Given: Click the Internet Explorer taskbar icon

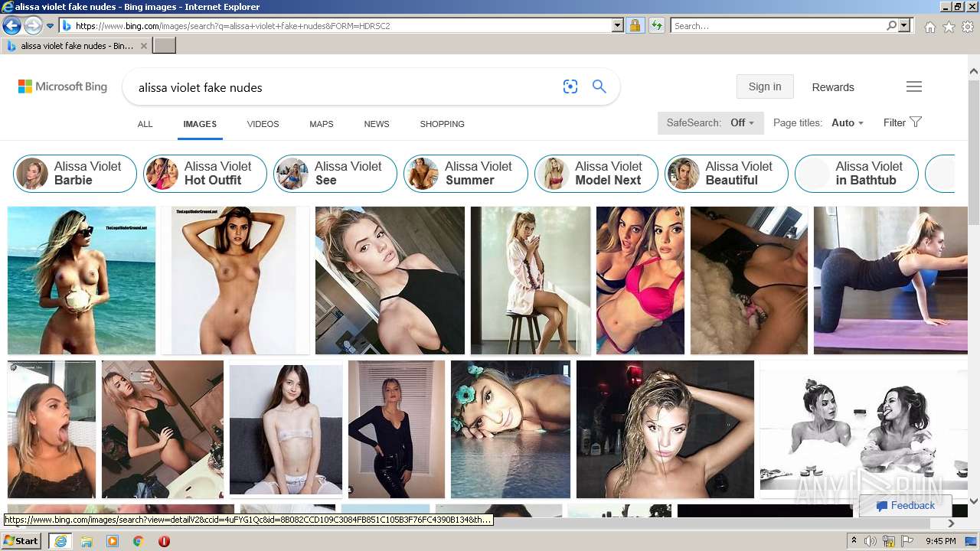Looking at the screenshot, I should [60, 541].
